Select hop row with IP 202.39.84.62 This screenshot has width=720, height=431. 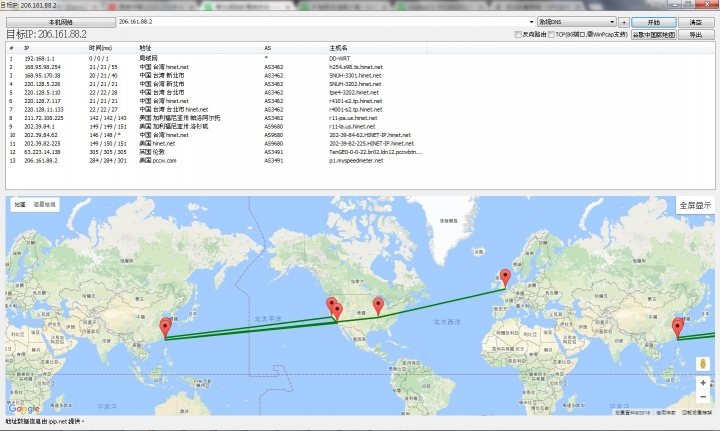[x=216, y=135]
